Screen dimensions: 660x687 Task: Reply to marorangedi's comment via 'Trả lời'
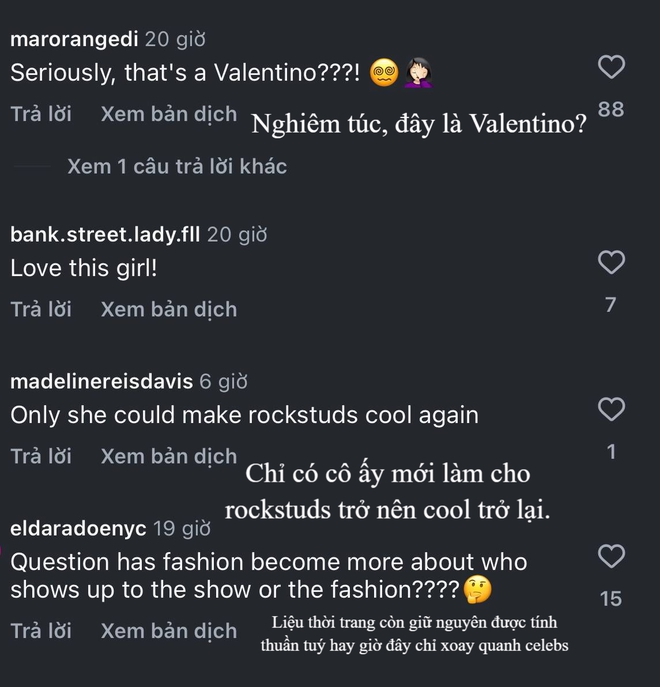(41, 114)
